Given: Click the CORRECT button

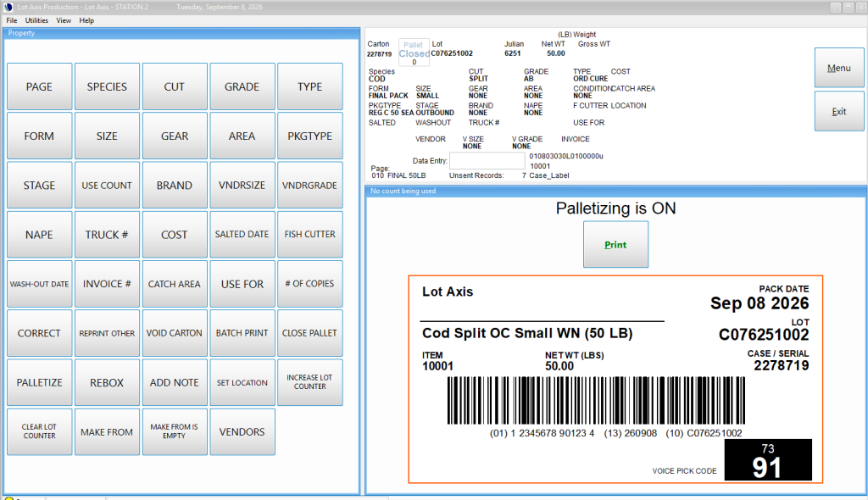Looking at the screenshot, I should tap(39, 333).
